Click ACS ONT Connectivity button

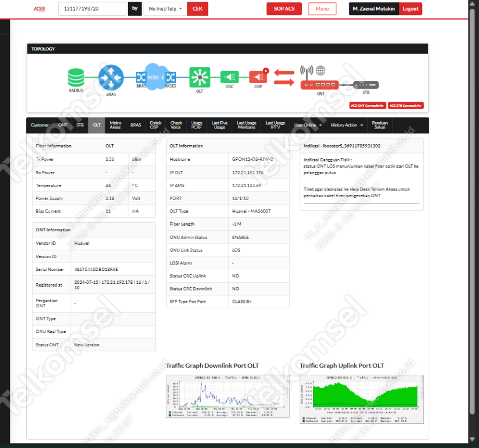[368, 106]
